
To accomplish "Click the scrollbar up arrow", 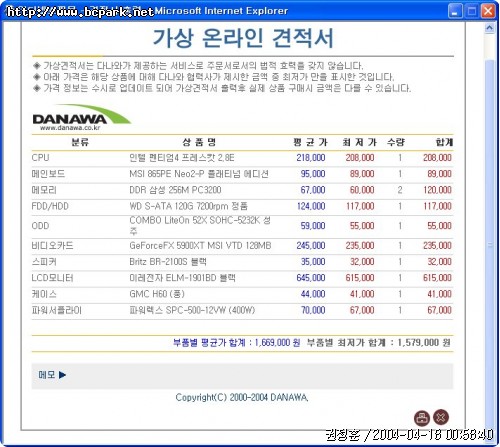I will (x=489, y=28).
